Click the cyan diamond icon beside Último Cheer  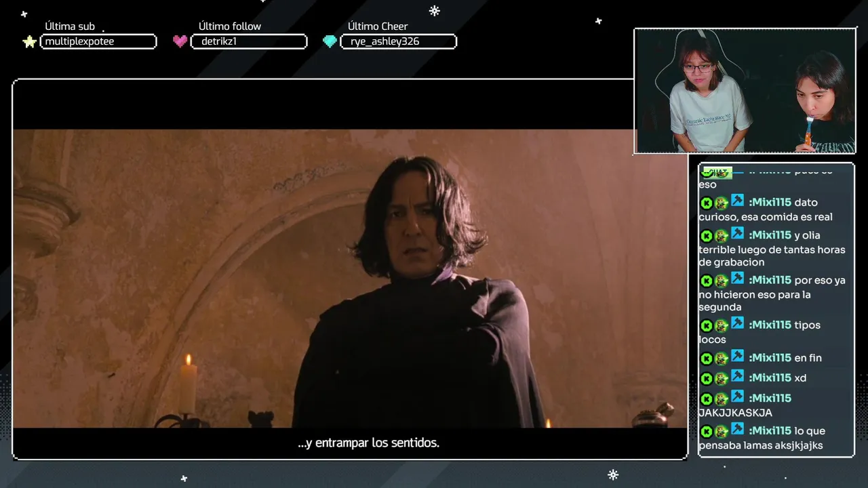[330, 41]
